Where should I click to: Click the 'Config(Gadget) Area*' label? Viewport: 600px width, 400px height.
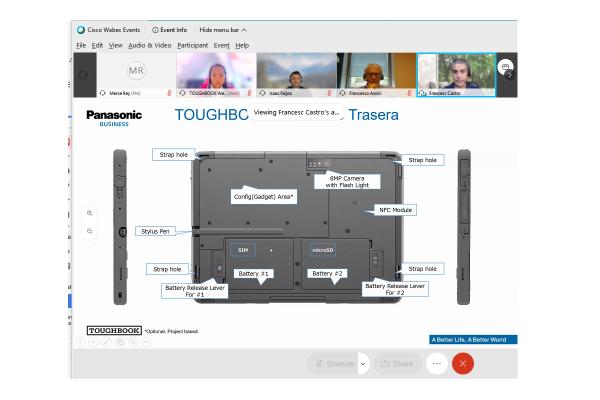[x=263, y=197]
